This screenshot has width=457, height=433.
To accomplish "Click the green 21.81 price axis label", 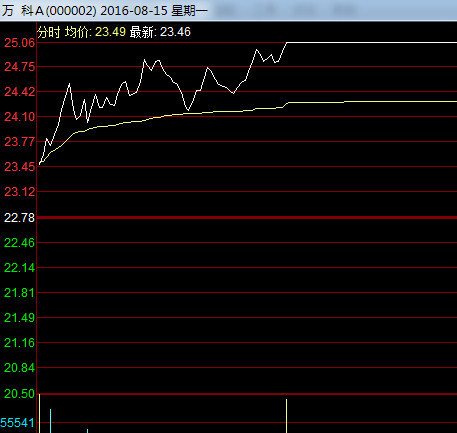I will (19, 293).
